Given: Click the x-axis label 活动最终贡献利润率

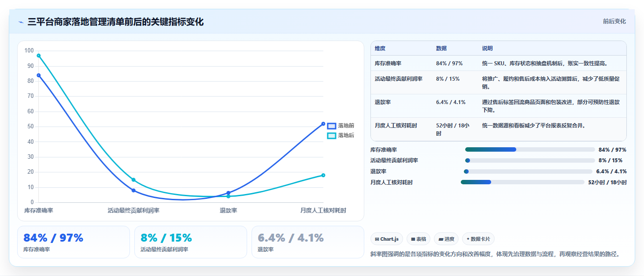Looking at the screenshot, I should pos(133,211).
